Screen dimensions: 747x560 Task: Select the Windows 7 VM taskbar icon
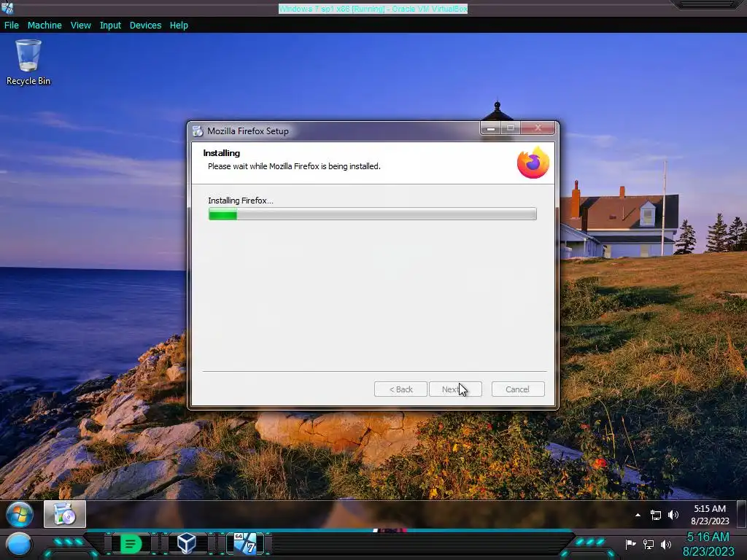coord(245,543)
